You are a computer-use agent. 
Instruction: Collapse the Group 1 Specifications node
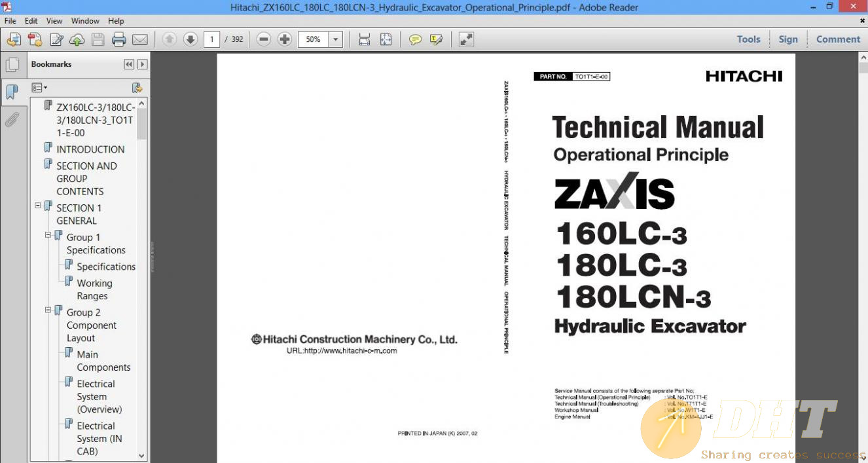(x=48, y=235)
